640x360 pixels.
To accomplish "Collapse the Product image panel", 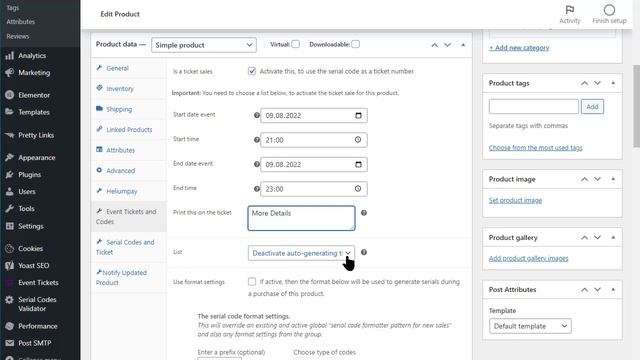I will [x=613, y=179].
